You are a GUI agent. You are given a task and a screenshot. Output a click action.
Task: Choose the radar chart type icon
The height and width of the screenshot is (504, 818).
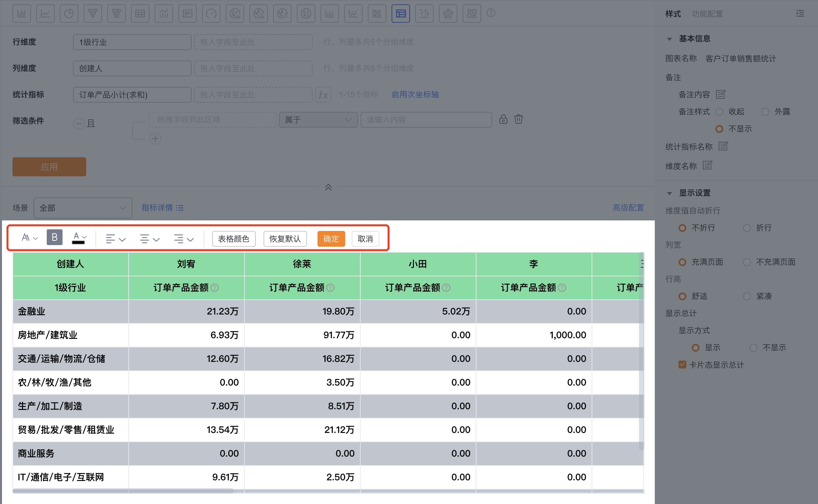coord(448,14)
